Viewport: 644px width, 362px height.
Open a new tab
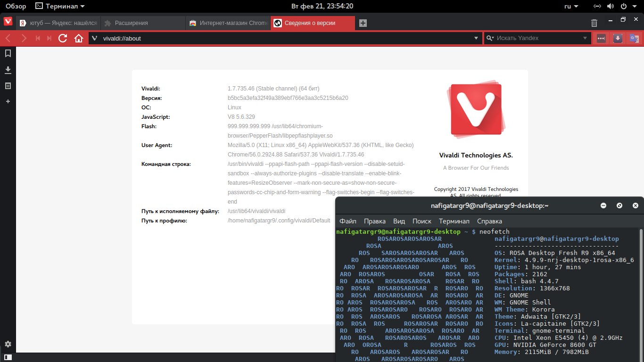[x=363, y=23]
